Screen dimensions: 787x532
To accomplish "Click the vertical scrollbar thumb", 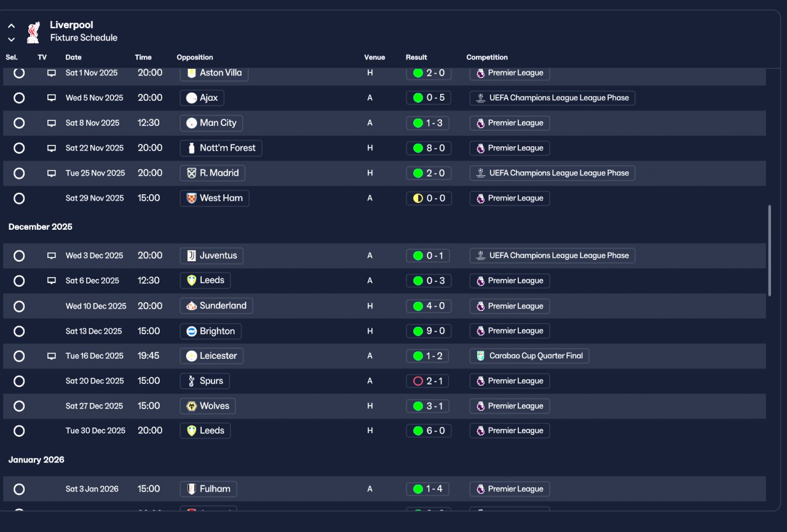I will click(769, 251).
